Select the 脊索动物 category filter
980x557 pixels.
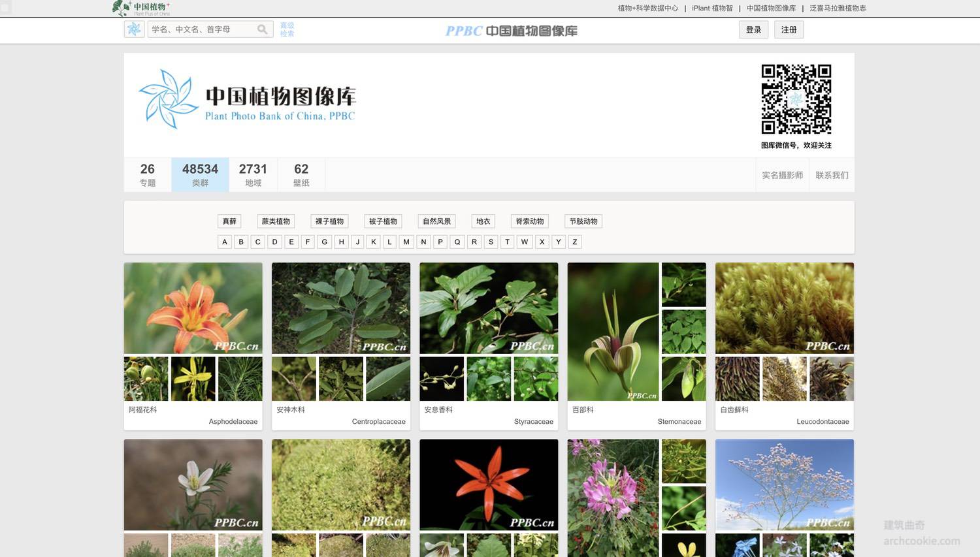coord(529,221)
